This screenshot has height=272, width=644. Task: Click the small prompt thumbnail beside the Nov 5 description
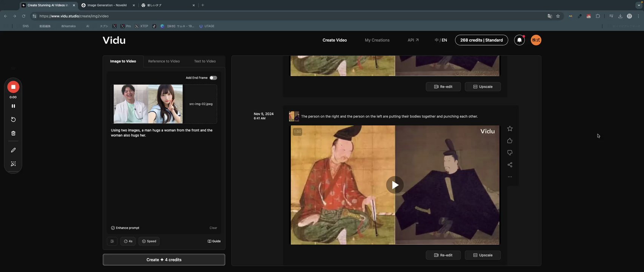pyautogui.click(x=294, y=116)
